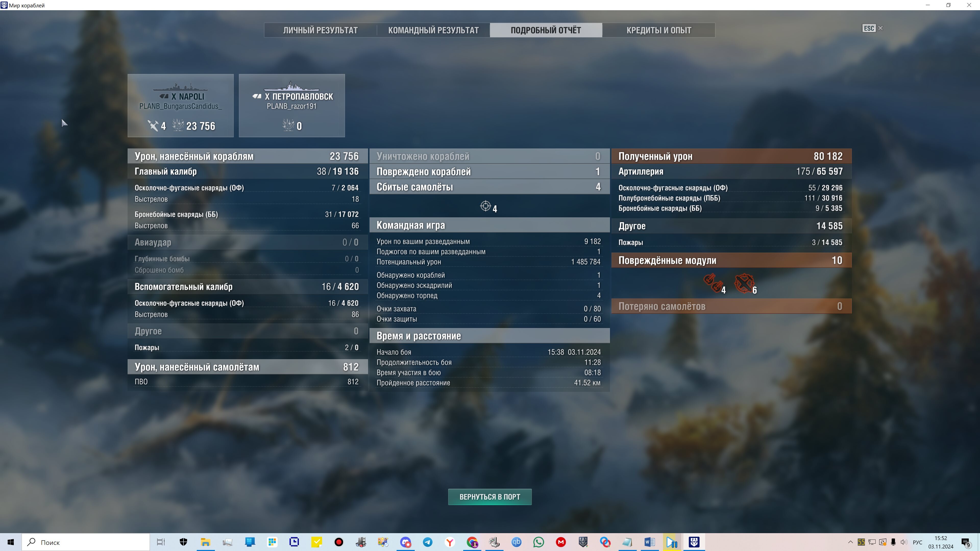Switch input language РУС
980x551 pixels.
coord(918,542)
